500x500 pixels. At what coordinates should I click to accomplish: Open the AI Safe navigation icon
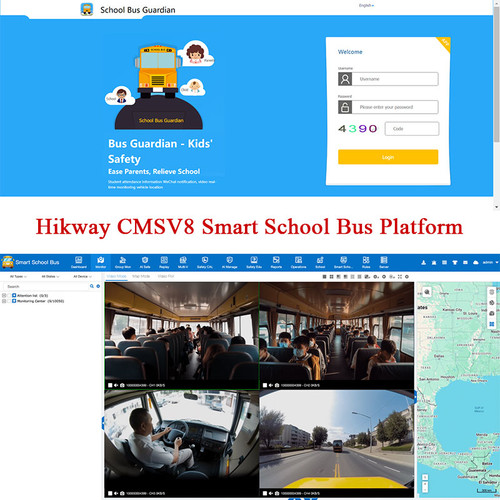(145, 262)
